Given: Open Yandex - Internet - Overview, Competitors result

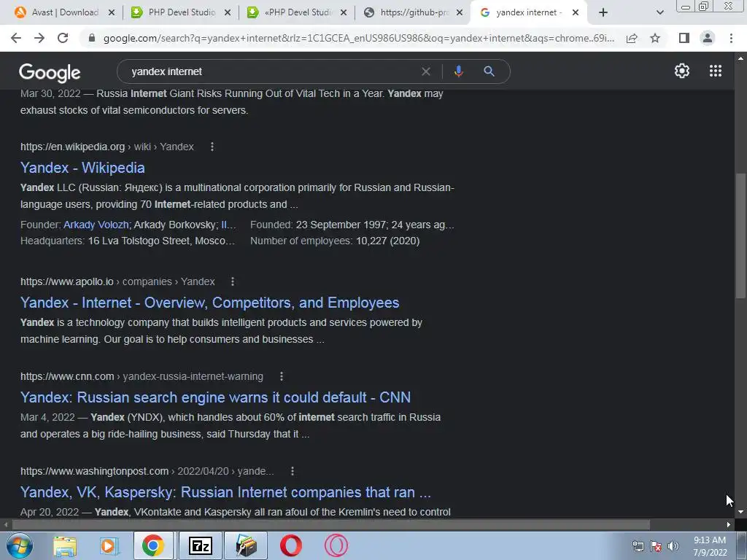Looking at the screenshot, I should pyautogui.click(x=209, y=303).
